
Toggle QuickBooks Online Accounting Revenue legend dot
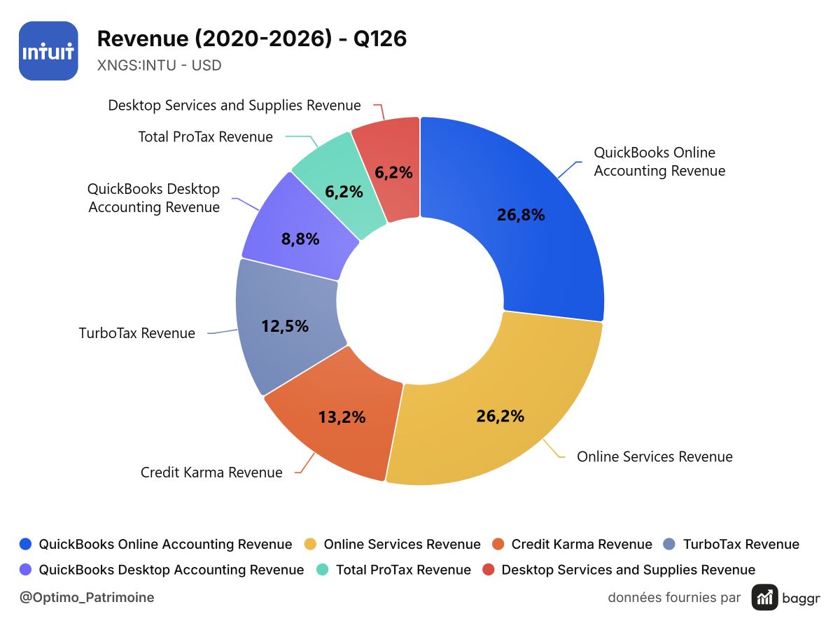[26, 545]
